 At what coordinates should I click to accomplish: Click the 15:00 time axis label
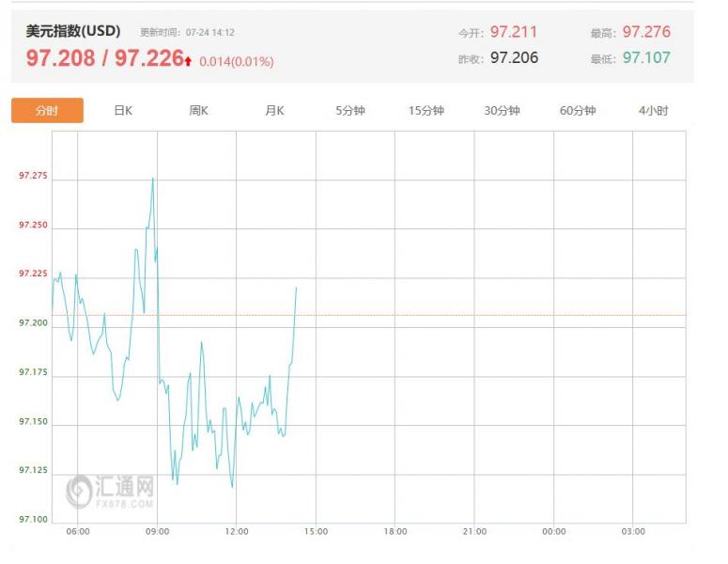tap(317, 532)
